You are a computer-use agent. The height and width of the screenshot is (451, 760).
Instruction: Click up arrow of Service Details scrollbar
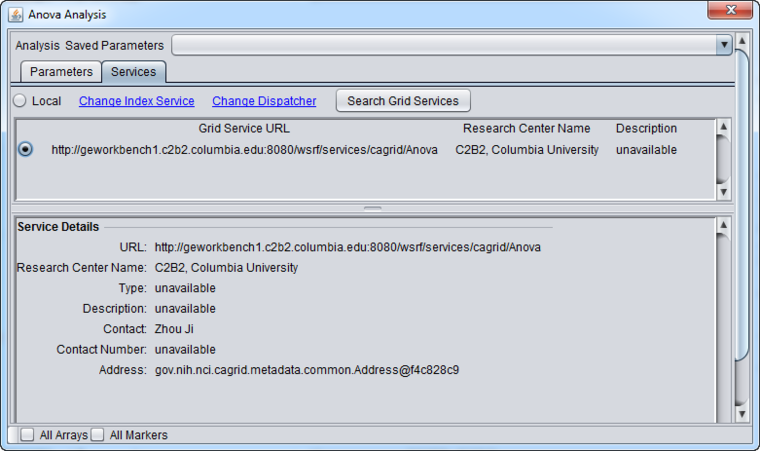point(723,226)
